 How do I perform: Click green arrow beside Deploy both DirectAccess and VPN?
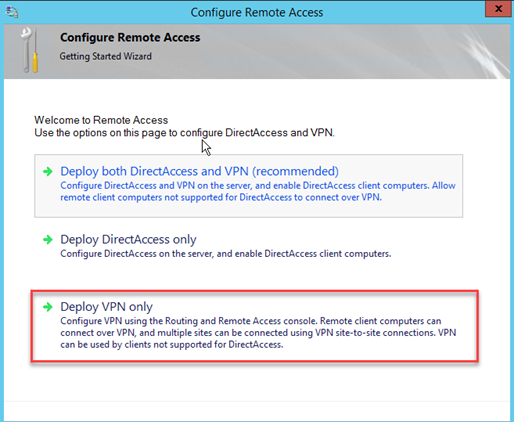(x=48, y=172)
